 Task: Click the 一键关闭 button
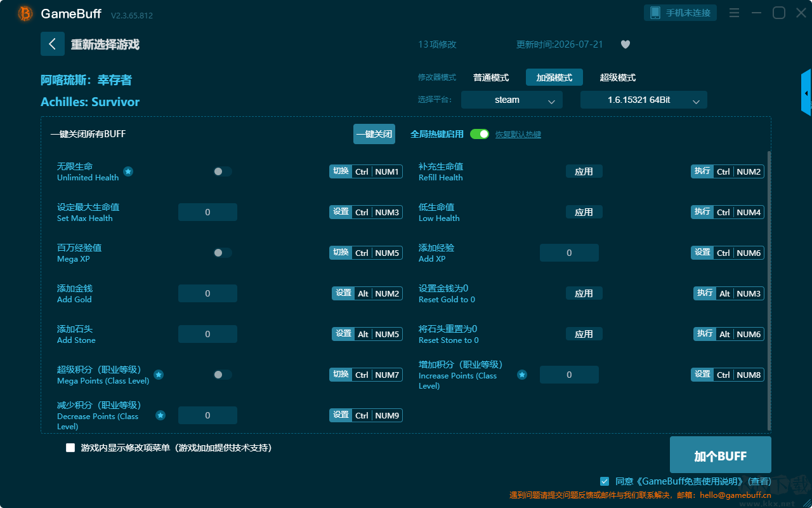coord(374,134)
